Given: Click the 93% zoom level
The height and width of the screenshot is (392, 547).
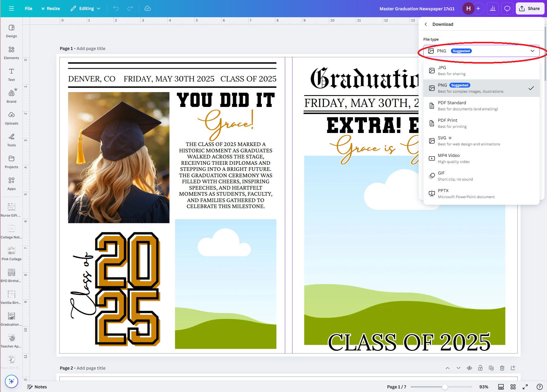Looking at the screenshot, I should click(484, 387).
